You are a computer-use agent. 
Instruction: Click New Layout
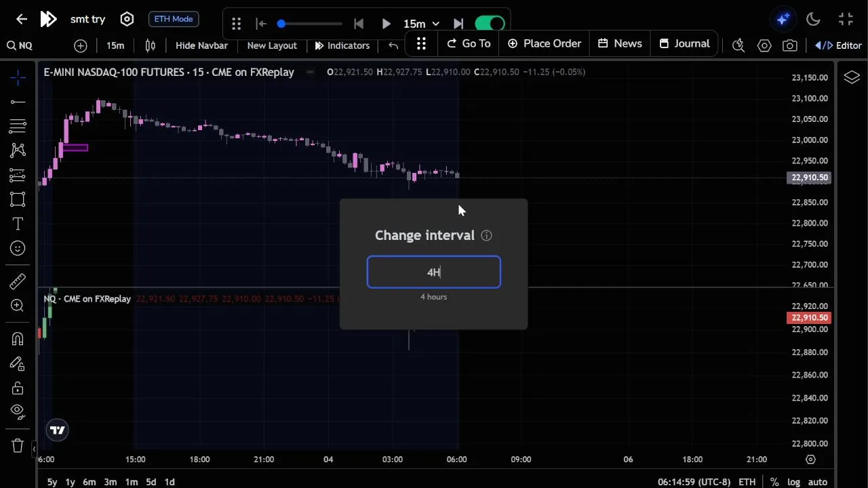click(x=272, y=45)
